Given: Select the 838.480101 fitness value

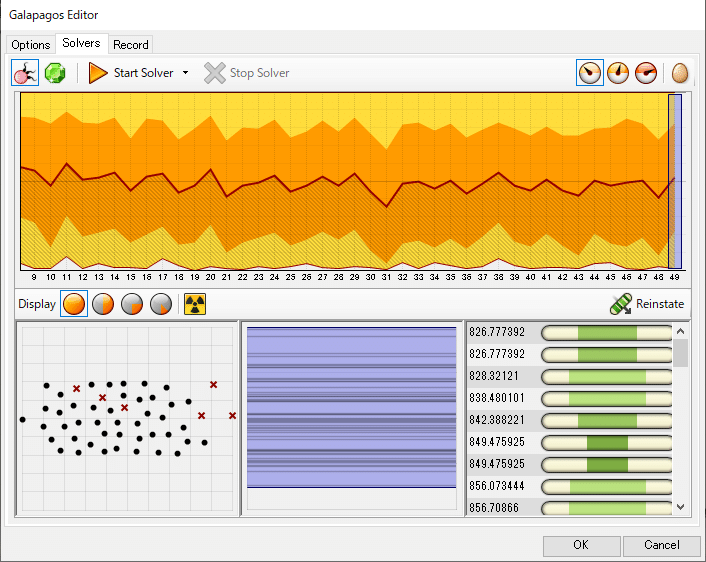Looking at the screenshot, I should (x=497, y=399).
